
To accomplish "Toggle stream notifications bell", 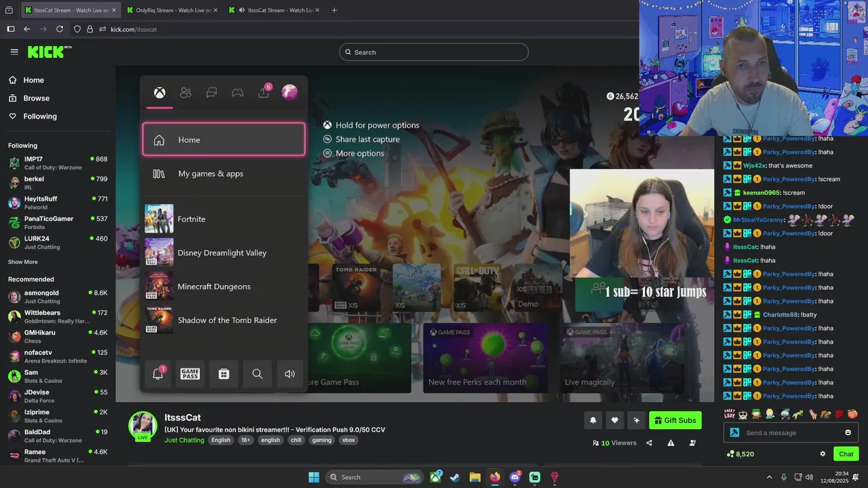I will [593, 420].
